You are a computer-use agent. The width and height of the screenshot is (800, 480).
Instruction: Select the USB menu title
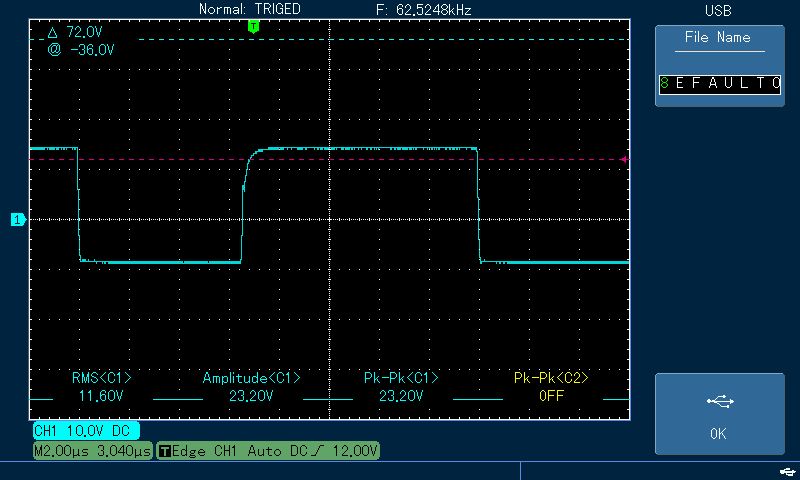[718, 10]
